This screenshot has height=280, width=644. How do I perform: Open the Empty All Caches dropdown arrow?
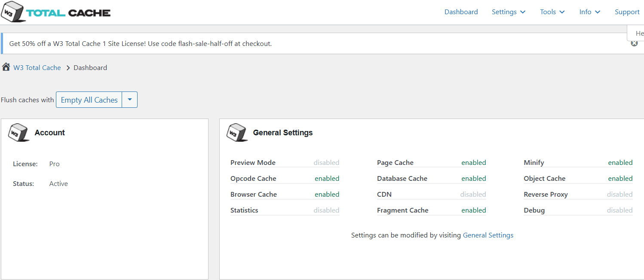(130, 100)
